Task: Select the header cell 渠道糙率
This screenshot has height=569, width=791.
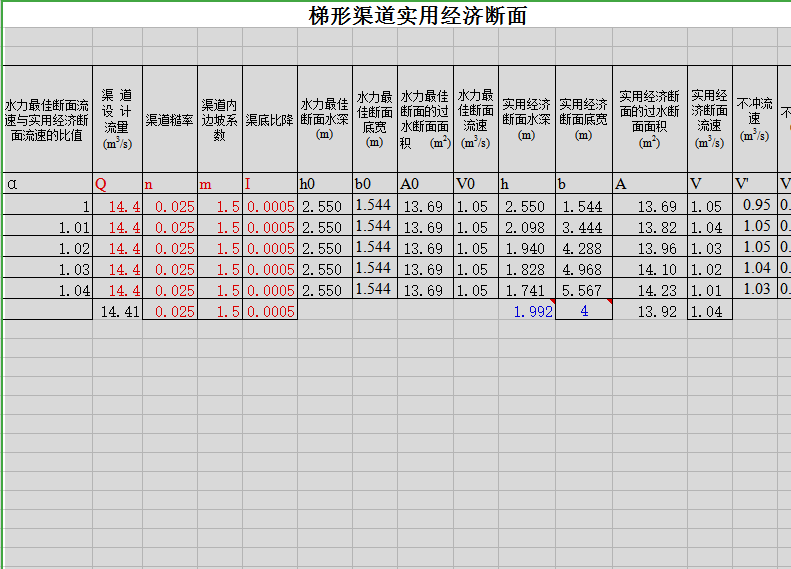Action: tap(170, 120)
